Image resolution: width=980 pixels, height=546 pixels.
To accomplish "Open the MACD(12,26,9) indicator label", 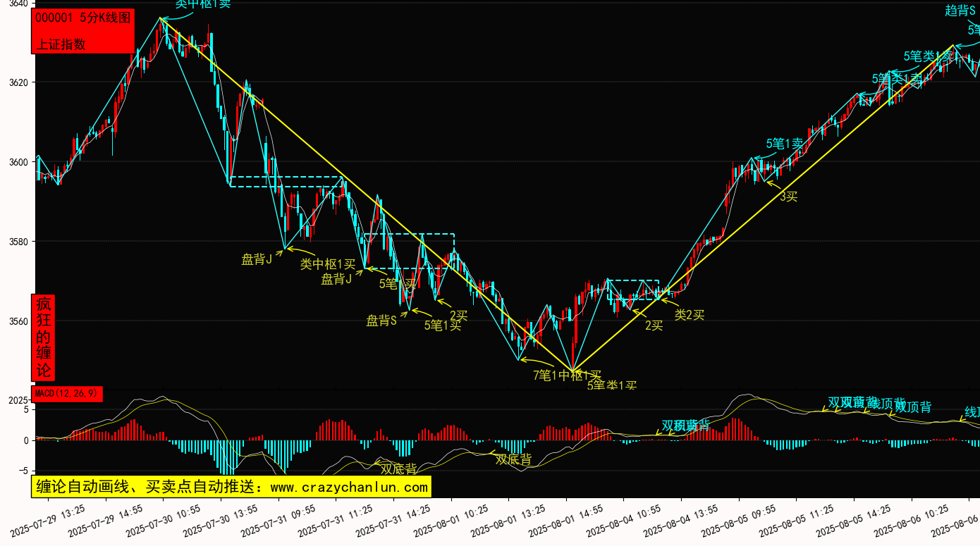I will 68,393.
